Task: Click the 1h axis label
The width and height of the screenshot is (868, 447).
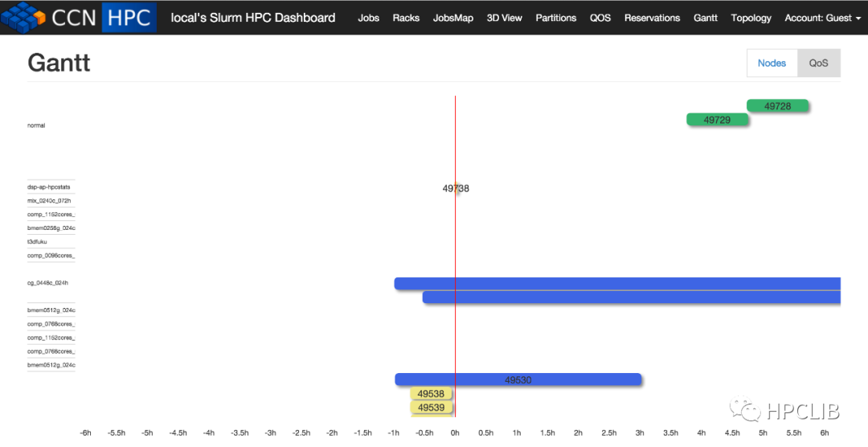Action: (517, 433)
